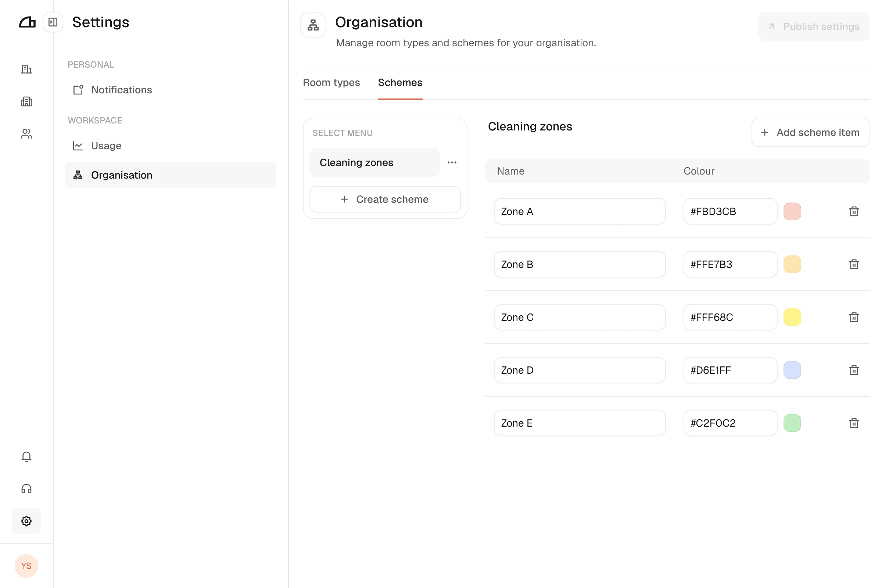Switch to the Room types tab
The height and width of the screenshot is (588, 882).
[x=331, y=82]
